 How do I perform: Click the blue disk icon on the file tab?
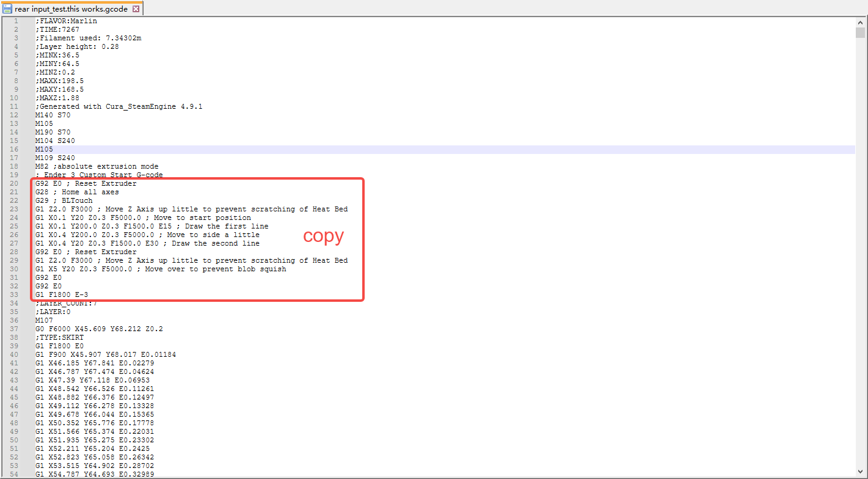[x=7, y=9]
